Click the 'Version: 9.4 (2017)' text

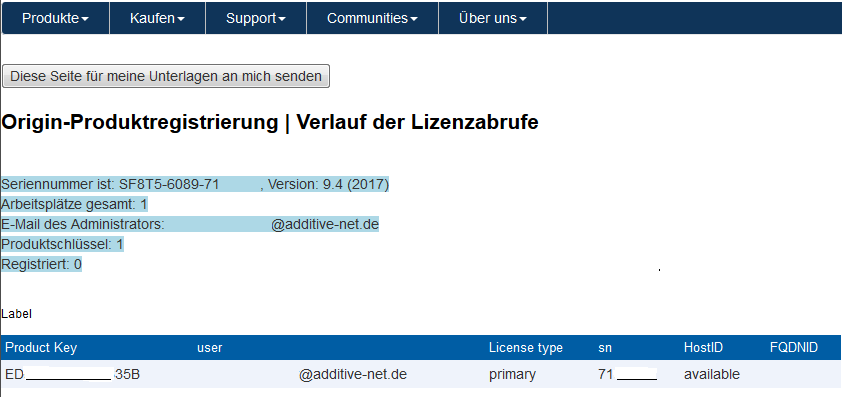(x=328, y=185)
